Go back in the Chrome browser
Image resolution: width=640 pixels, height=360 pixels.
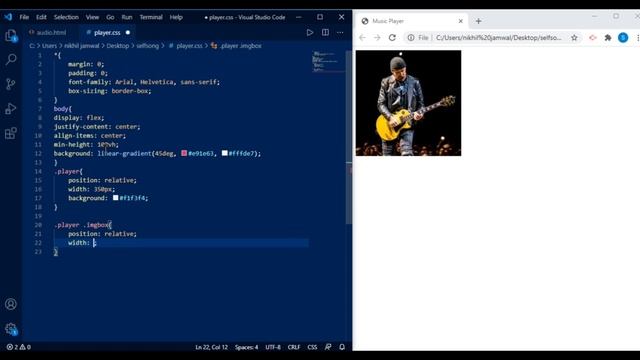point(362,38)
